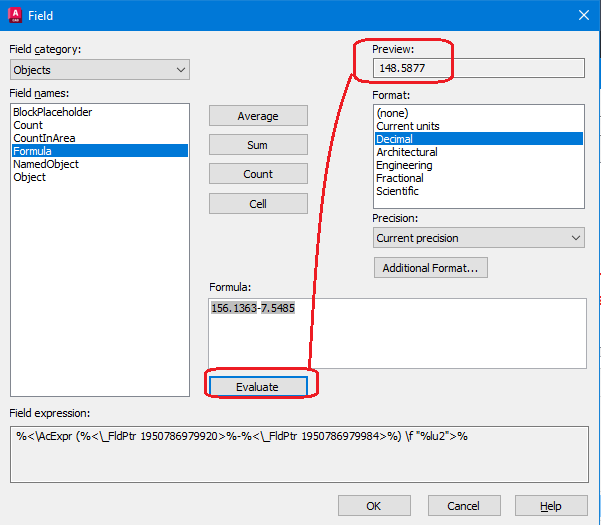Click the Sum button

coord(258,145)
